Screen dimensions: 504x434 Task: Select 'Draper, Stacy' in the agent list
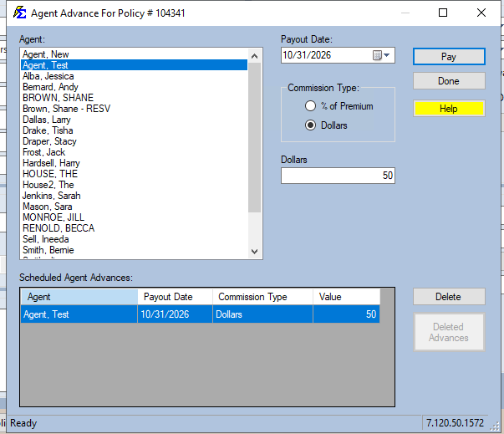(x=134, y=141)
